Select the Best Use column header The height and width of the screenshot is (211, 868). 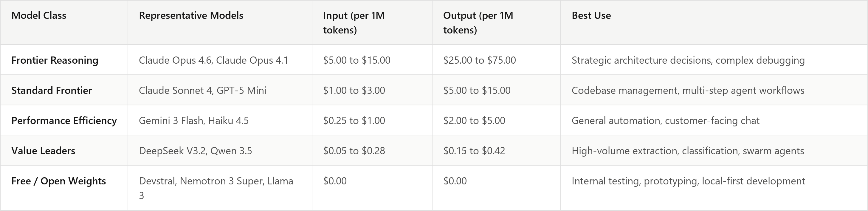click(591, 16)
